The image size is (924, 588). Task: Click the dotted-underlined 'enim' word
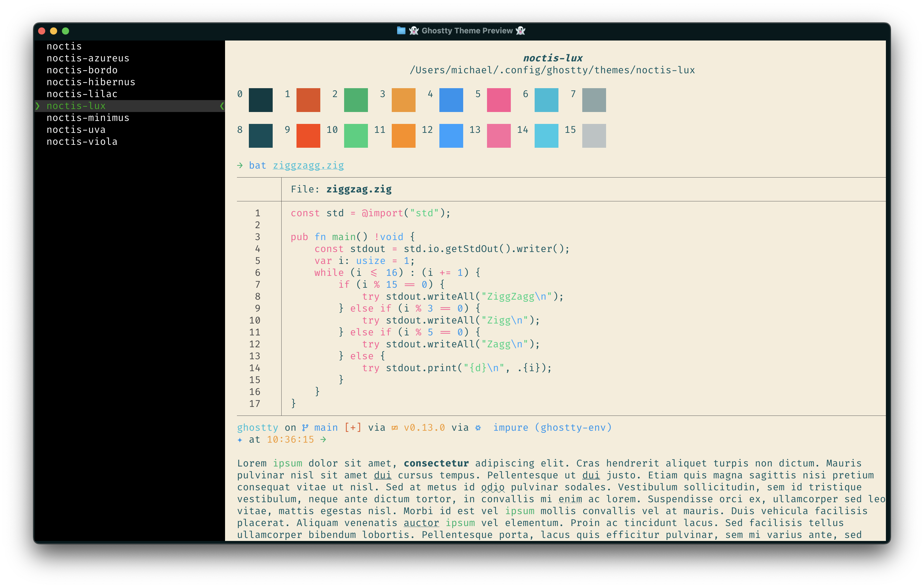[570, 499]
